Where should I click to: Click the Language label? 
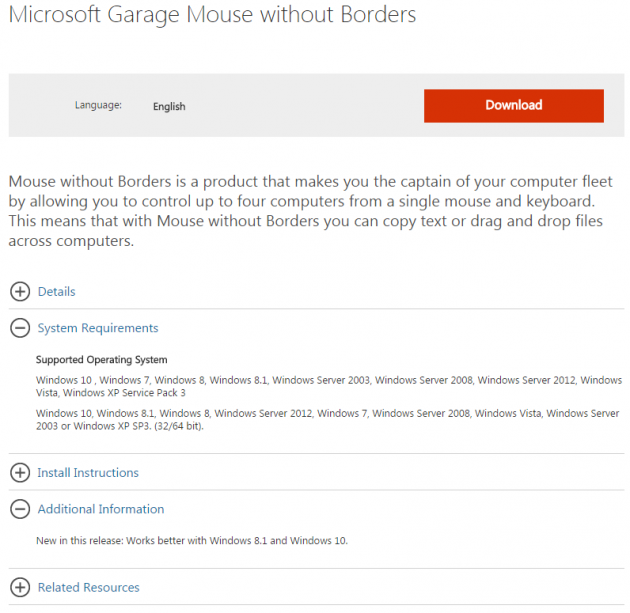[98, 105]
